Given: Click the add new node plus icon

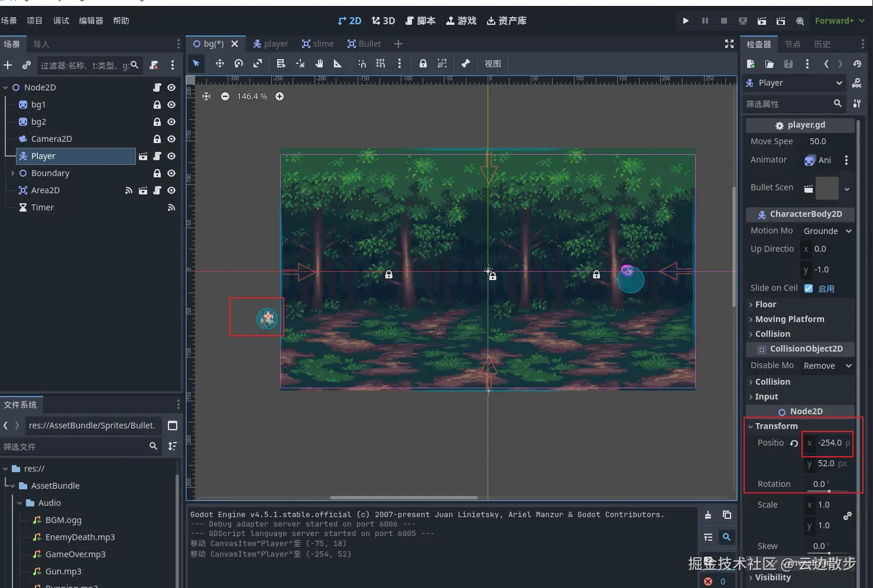Looking at the screenshot, I should pyautogui.click(x=8, y=65).
